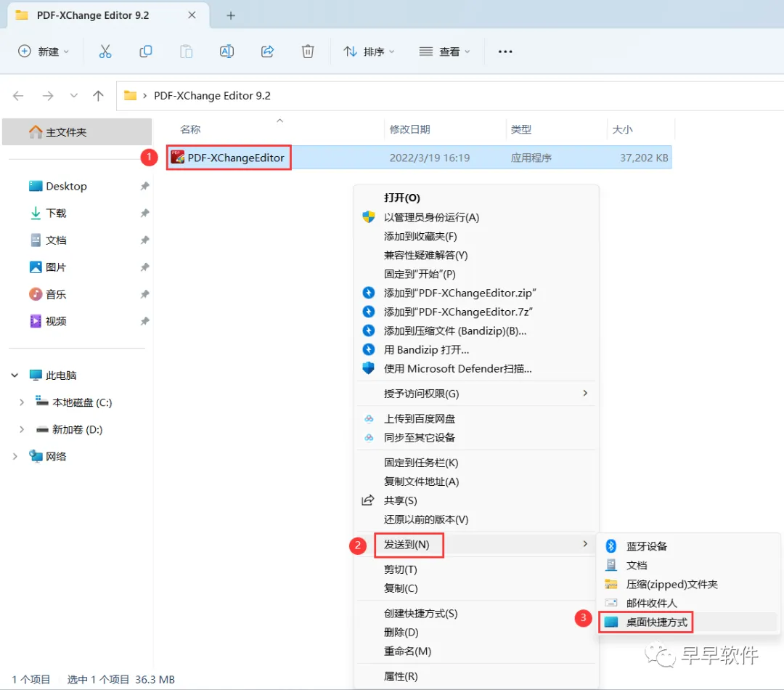Click the Delete trash can icon
This screenshot has height=690, width=784.
click(x=308, y=52)
